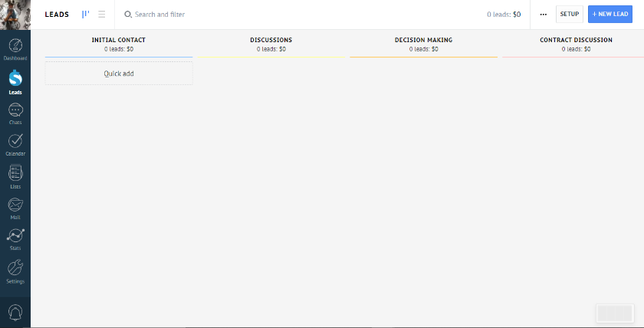Focus the Search and filter field
The image size is (644, 328).
[x=159, y=15]
